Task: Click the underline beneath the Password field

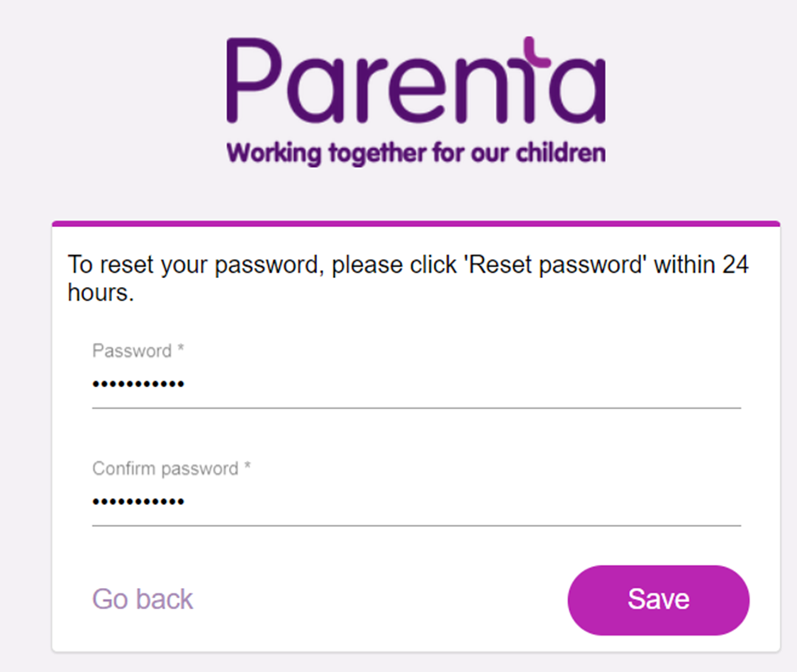Action: pyautogui.click(x=416, y=408)
